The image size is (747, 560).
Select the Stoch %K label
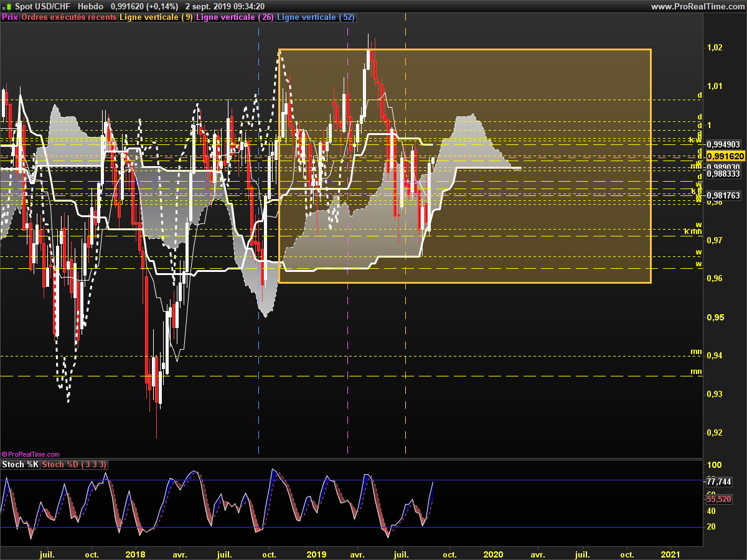[21, 465]
